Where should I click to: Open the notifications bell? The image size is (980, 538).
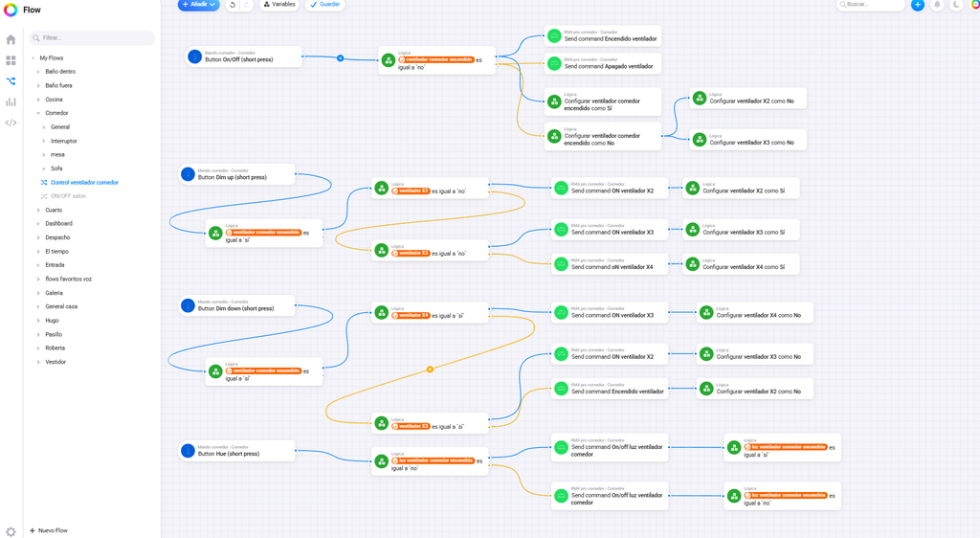[937, 5]
